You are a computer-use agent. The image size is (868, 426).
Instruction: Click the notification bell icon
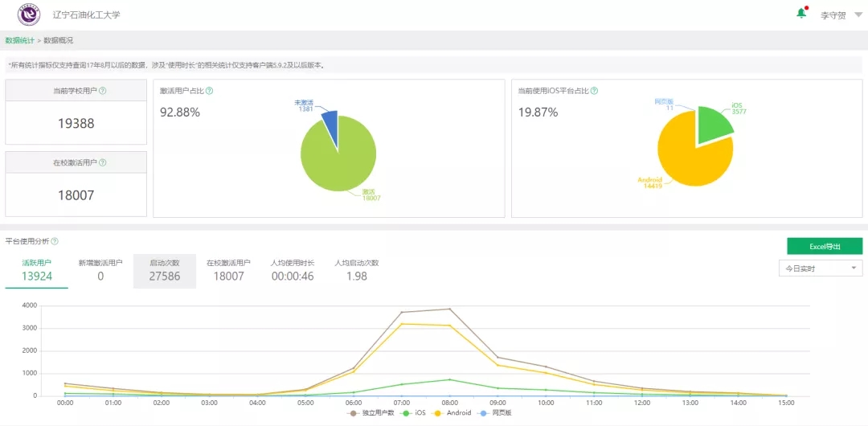coord(801,13)
